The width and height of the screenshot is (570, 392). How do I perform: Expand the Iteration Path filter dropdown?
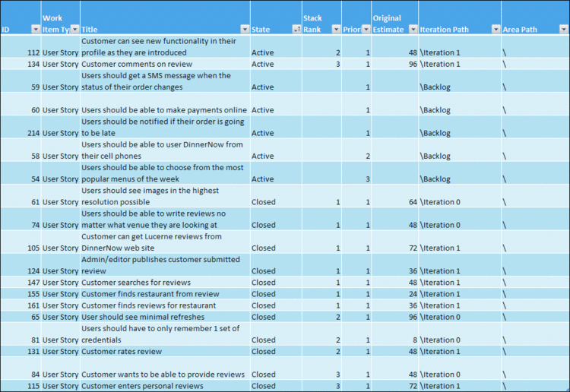click(495, 30)
